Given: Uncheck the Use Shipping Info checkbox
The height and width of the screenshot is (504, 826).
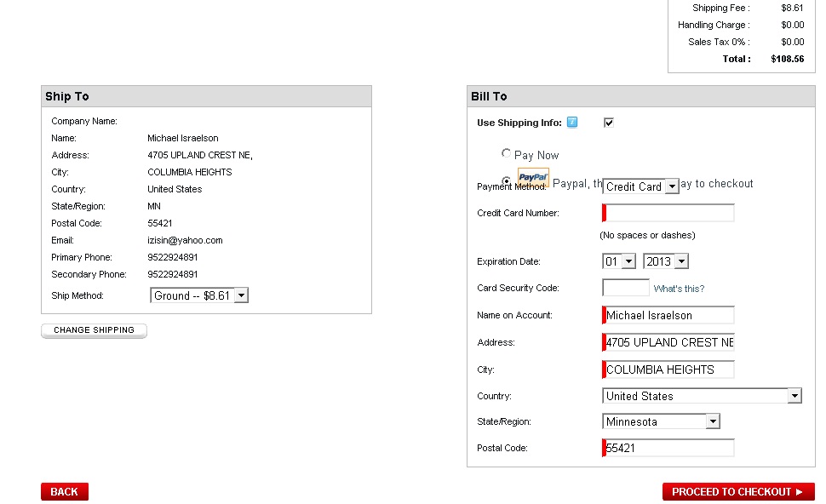Looking at the screenshot, I should 609,123.
